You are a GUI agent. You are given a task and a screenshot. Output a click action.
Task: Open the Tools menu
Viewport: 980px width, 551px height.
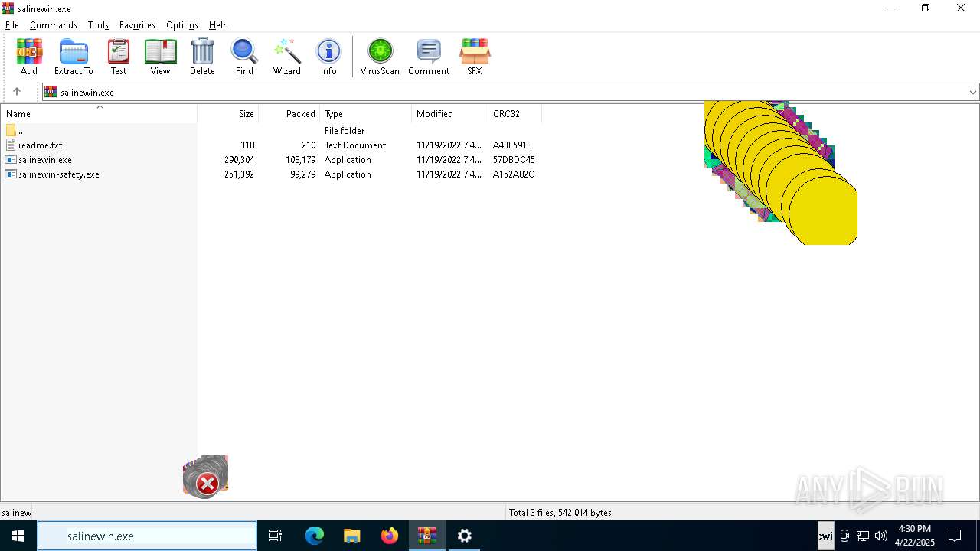pyautogui.click(x=98, y=25)
